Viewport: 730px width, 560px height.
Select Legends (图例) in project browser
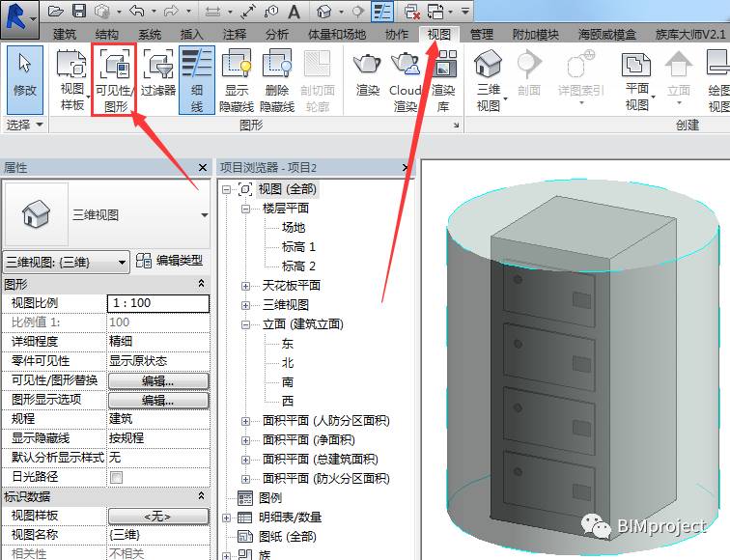pos(270,498)
